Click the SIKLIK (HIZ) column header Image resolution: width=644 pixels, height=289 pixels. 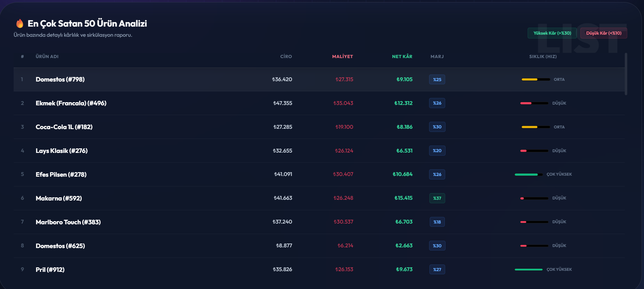(543, 56)
